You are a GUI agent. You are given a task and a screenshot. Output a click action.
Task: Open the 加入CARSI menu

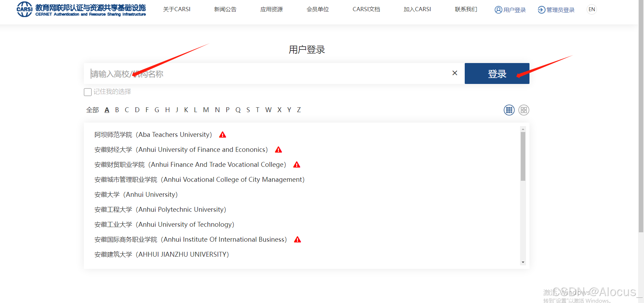pos(417,9)
